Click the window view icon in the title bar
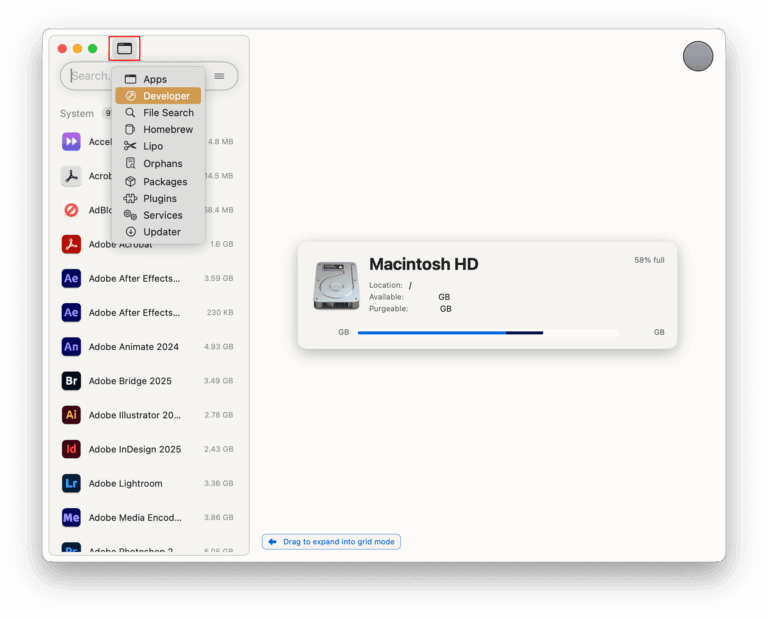Image resolution: width=768 pixels, height=618 pixels. point(124,48)
